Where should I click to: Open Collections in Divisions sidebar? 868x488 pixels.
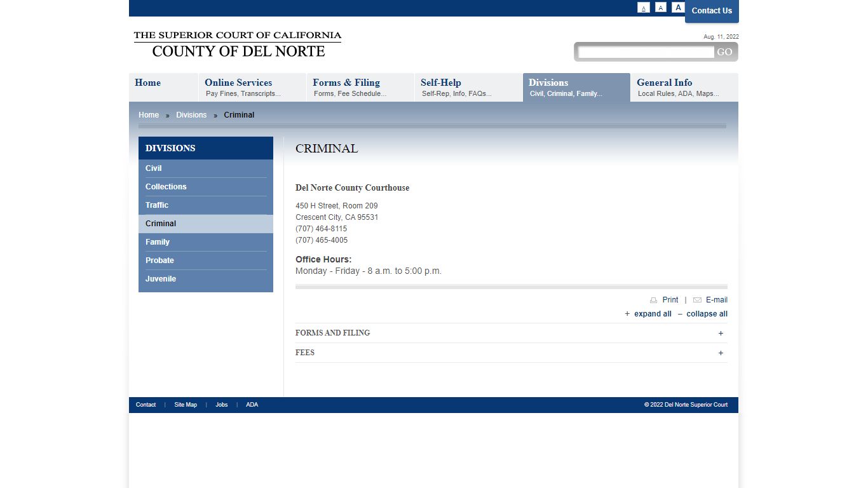point(206,187)
